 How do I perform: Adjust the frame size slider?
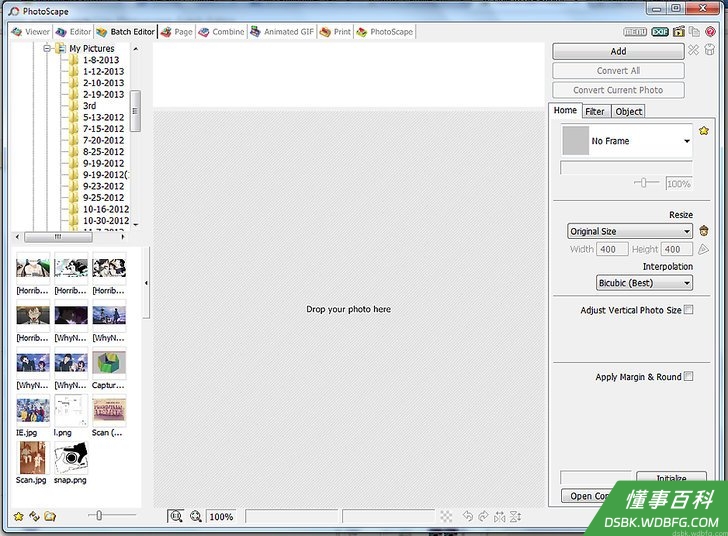[644, 183]
